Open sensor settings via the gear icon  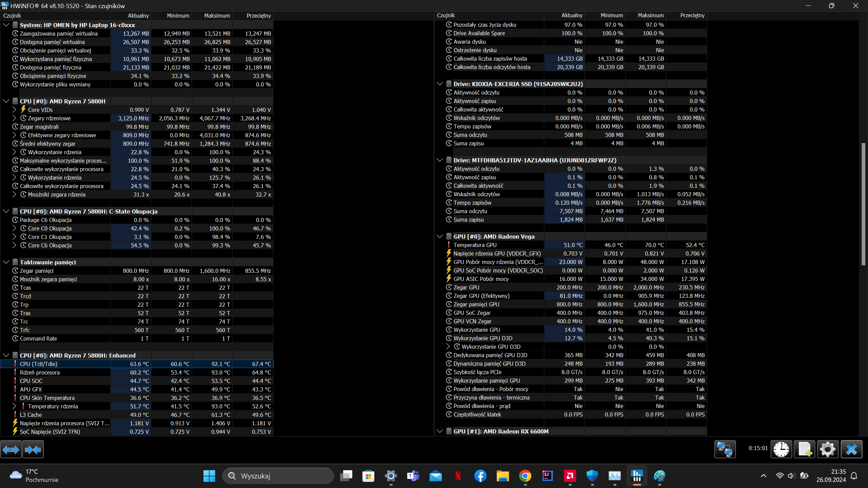pyautogui.click(x=828, y=449)
